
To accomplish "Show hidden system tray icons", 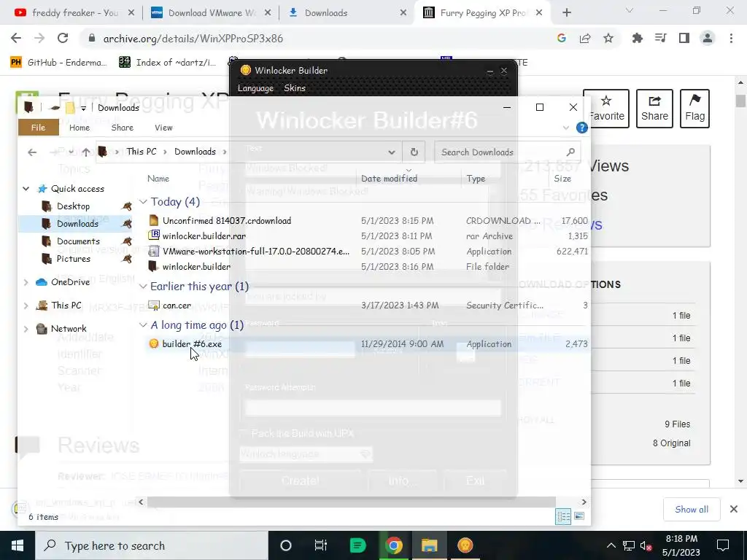I will pyautogui.click(x=611, y=545).
